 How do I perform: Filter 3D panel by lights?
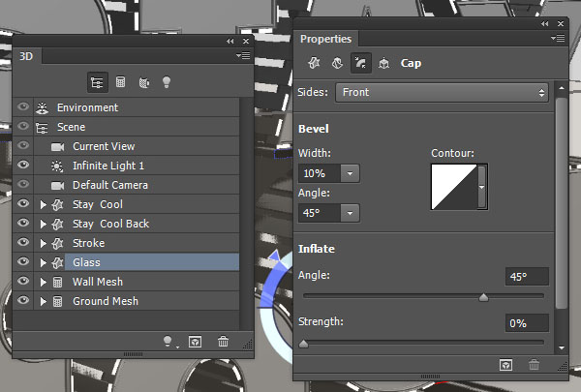coord(167,82)
